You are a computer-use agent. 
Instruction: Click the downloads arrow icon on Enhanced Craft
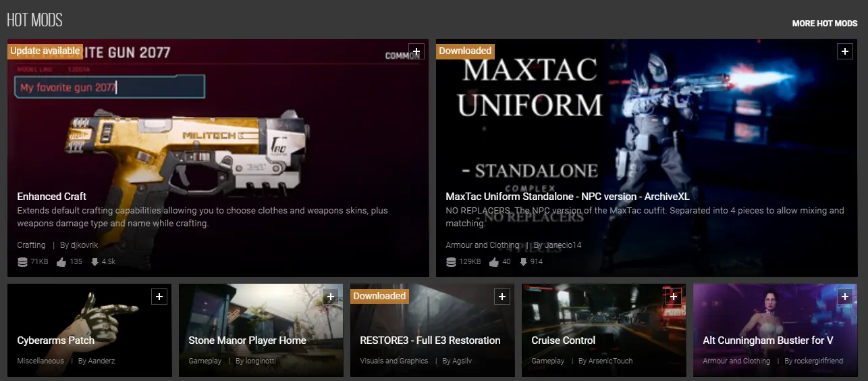click(94, 261)
